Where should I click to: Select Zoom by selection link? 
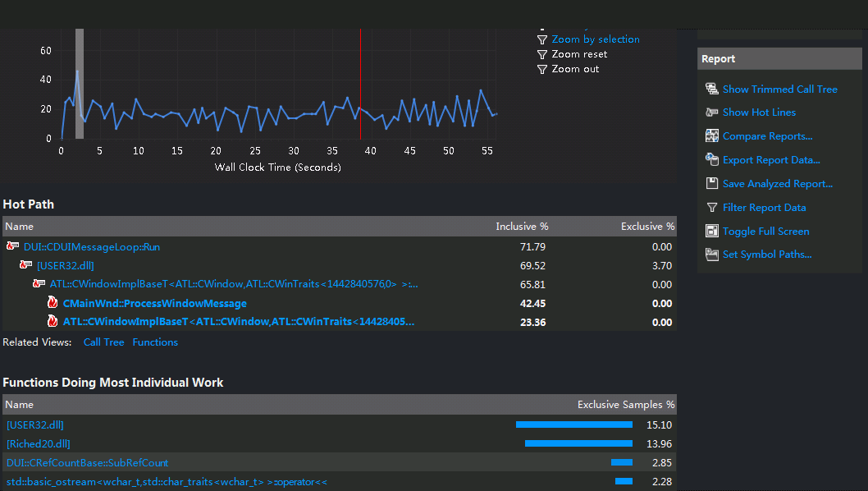pos(595,39)
